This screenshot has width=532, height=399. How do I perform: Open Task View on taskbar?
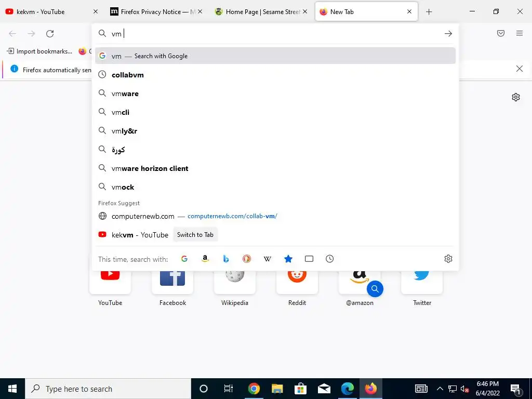229,389
